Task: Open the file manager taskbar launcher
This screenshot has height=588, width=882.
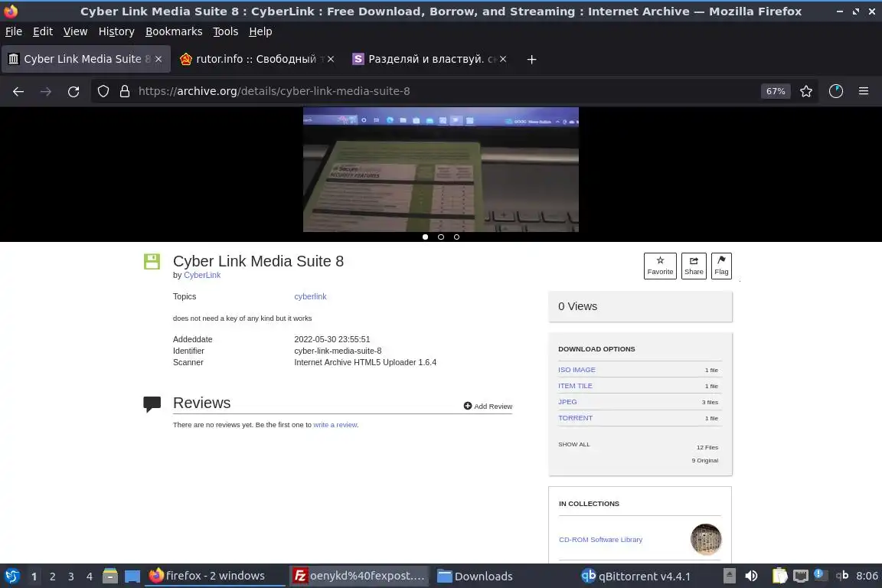Action: tap(110, 577)
